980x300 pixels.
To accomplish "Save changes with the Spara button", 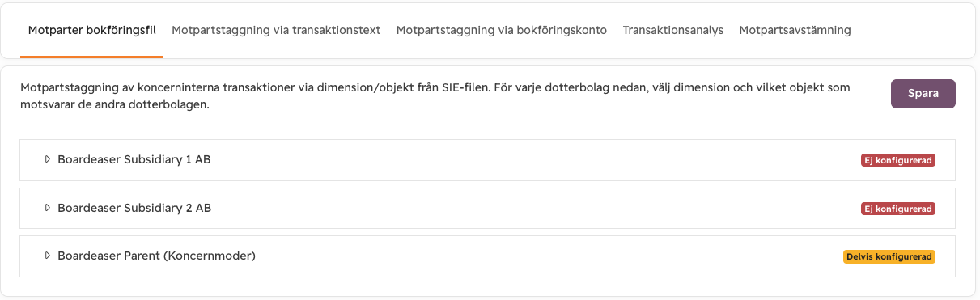I will 923,94.
